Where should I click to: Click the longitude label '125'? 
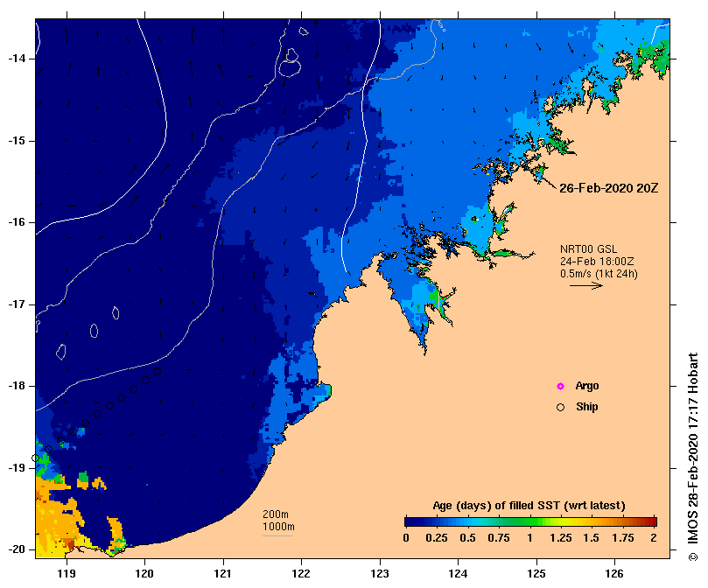click(536, 573)
